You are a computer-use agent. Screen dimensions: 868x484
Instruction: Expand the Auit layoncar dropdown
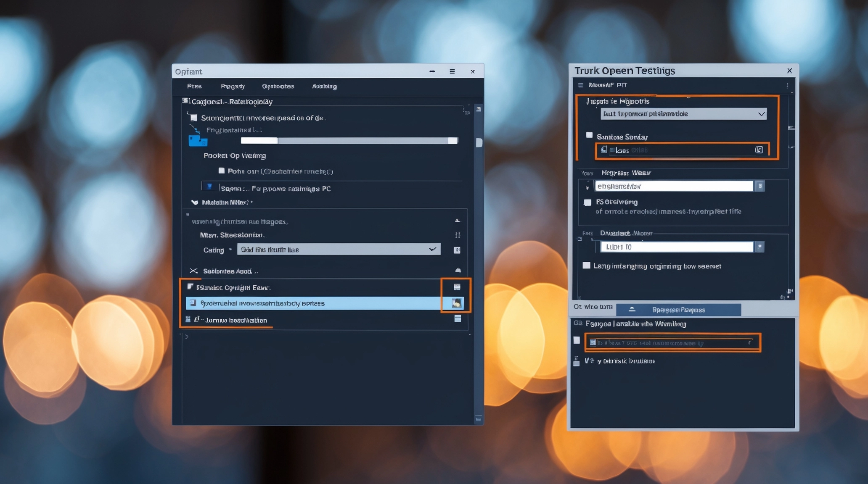[683, 114]
